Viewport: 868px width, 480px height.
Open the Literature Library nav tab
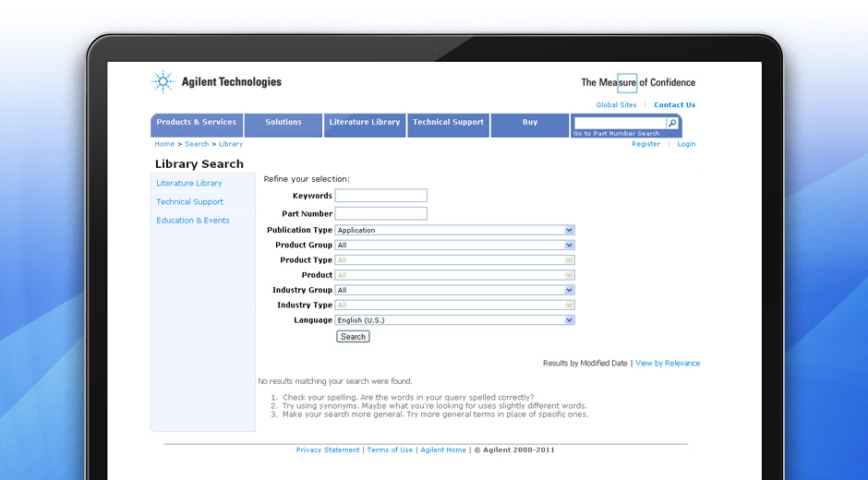[x=364, y=126]
